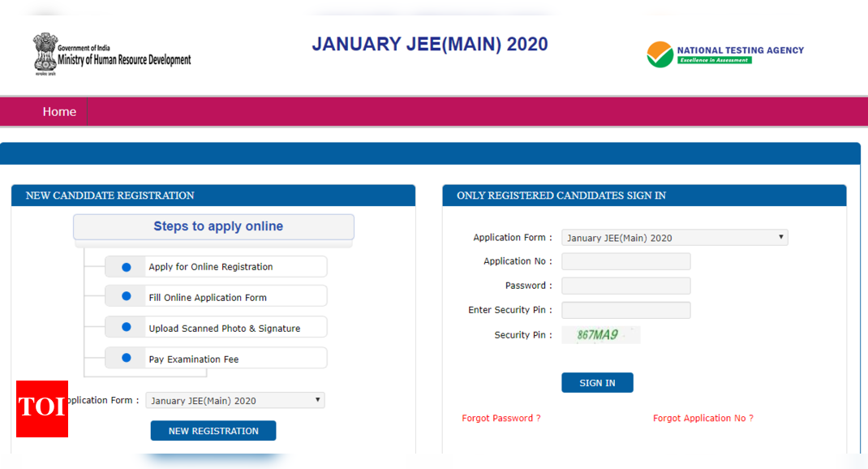Click the dropdown arrow of sign-in Application Form
This screenshot has width=868, height=469.
click(780, 237)
